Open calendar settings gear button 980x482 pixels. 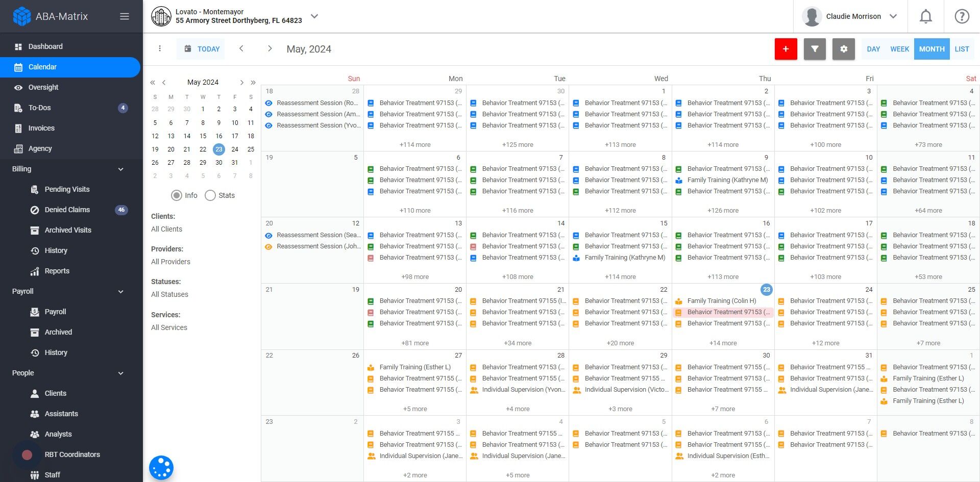pos(843,49)
